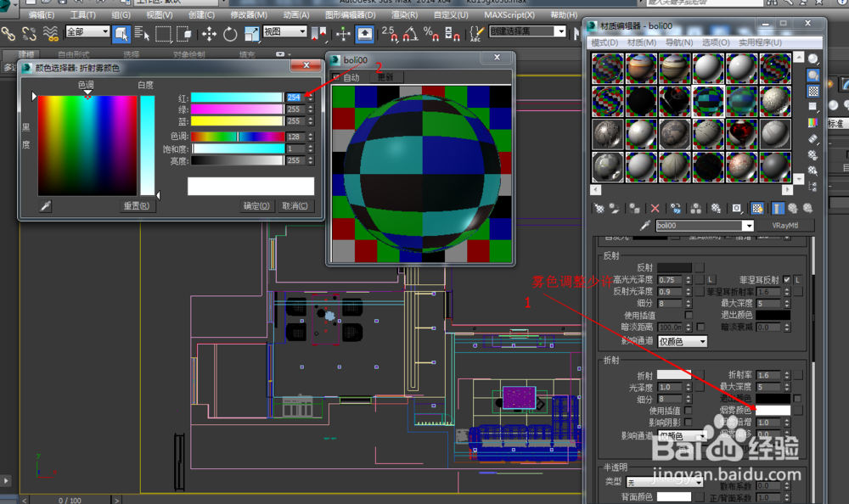
Task: Open MAXScript(X) menu
Action: (x=509, y=15)
